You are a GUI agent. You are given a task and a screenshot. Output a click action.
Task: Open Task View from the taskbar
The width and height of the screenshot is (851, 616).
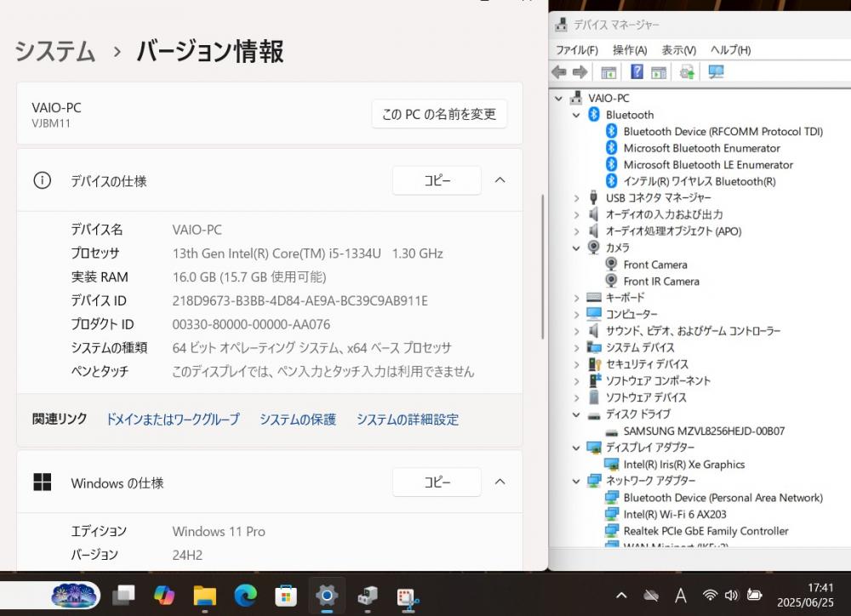pyautogui.click(x=123, y=596)
